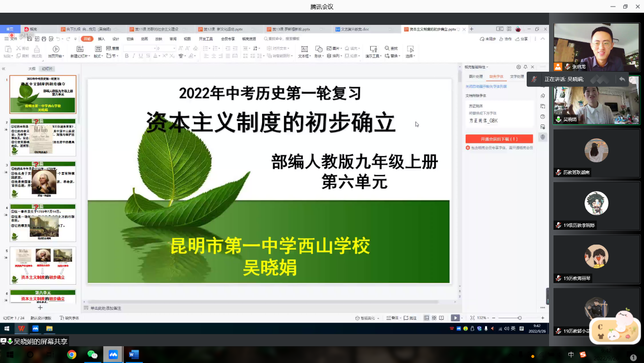
Task: Click the Italic formatting icon
Action: pos(134,56)
